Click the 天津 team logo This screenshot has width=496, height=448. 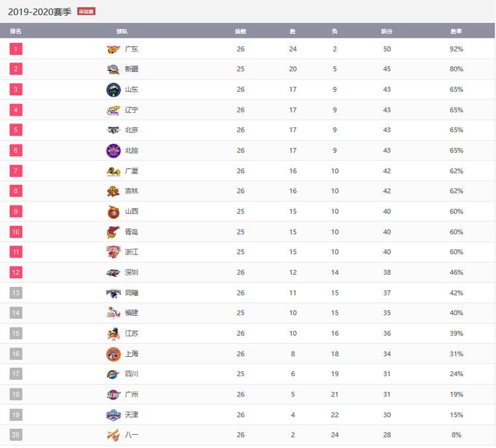[x=113, y=415]
